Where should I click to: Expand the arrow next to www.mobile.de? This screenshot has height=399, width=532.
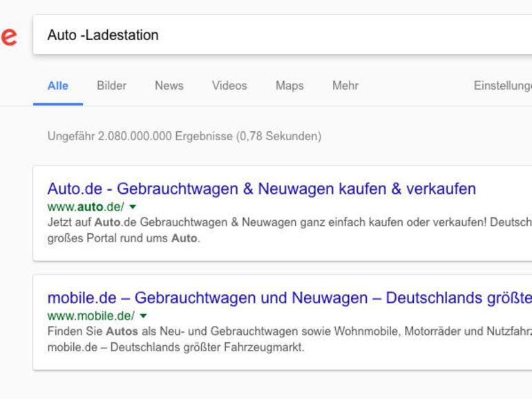(x=143, y=316)
